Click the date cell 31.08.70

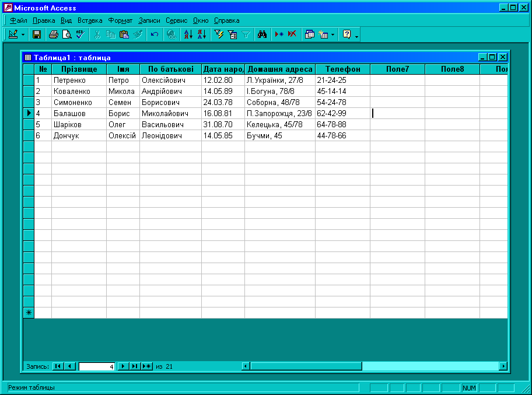pyautogui.click(x=223, y=124)
